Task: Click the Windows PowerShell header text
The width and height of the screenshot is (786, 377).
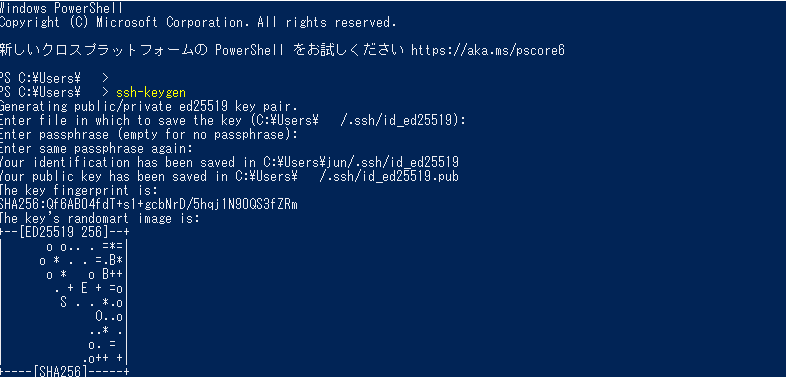Action: 61,9
